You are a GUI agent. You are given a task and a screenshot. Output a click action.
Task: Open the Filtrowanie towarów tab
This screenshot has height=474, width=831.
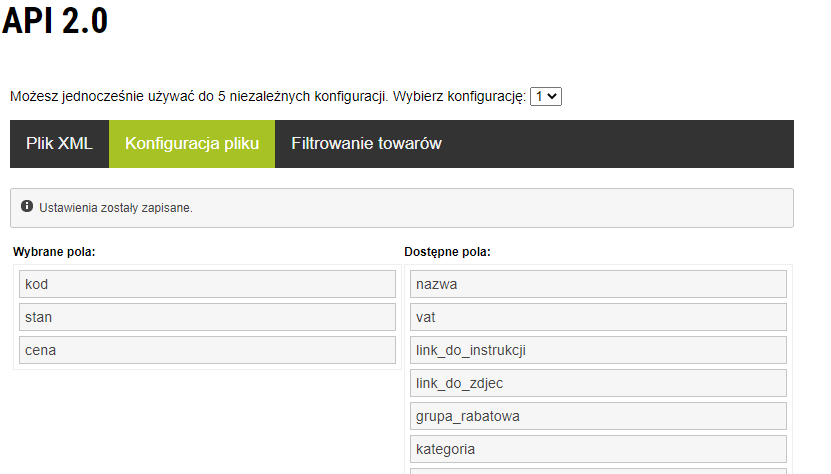pyautogui.click(x=366, y=144)
